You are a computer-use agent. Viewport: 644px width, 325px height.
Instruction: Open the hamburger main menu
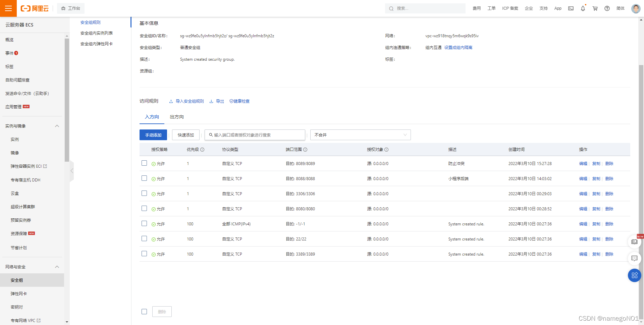8,8
